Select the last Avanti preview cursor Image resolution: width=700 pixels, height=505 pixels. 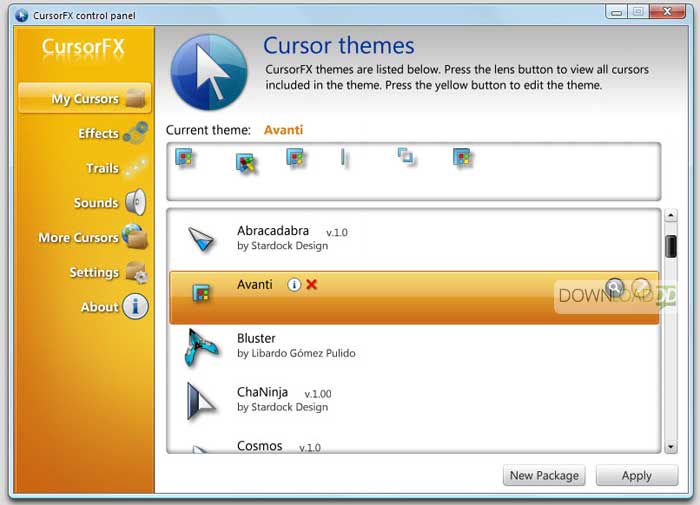coord(462,157)
